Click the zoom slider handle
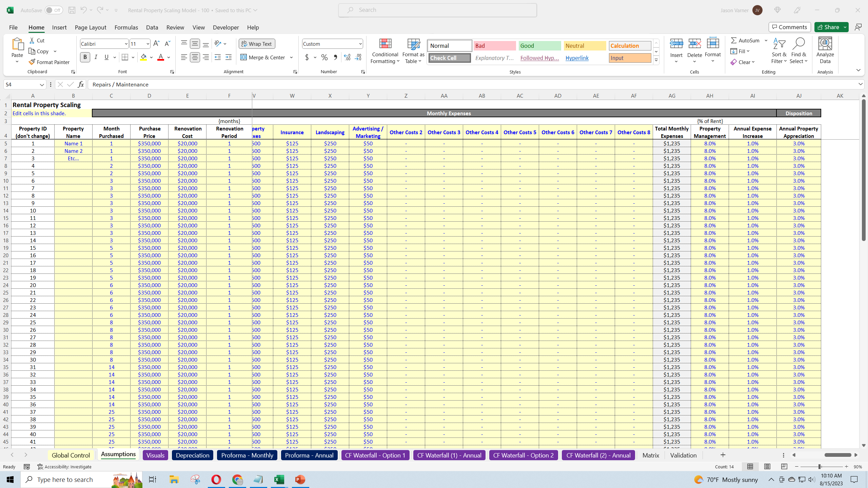The width and height of the screenshot is (868, 488). [820, 467]
